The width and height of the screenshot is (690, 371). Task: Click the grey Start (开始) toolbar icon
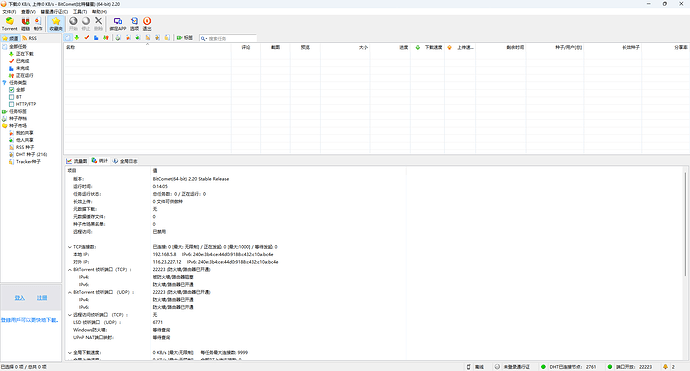73,24
